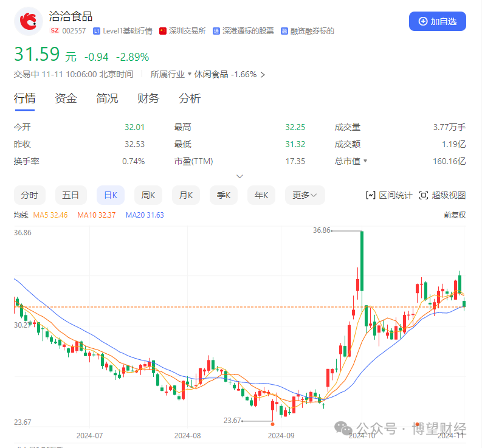This screenshot has height=448, width=482.
Task: Click 成交额 value 1.19亿
Action: pos(453,144)
